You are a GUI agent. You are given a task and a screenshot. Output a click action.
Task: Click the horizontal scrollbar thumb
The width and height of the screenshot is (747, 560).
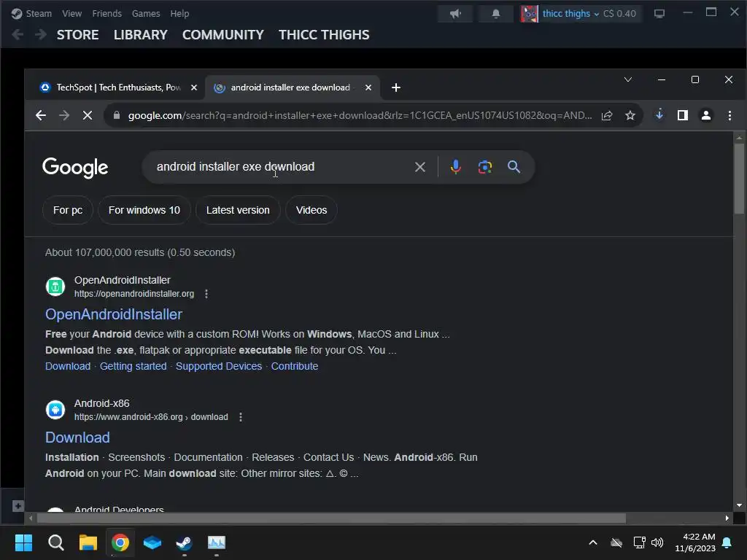pyautogui.click(x=331, y=518)
